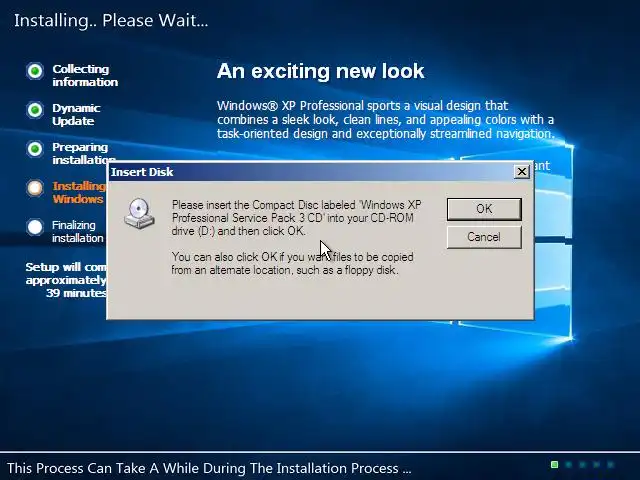
Task: Click the 'You can also click OK' note
Action: coord(293,263)
